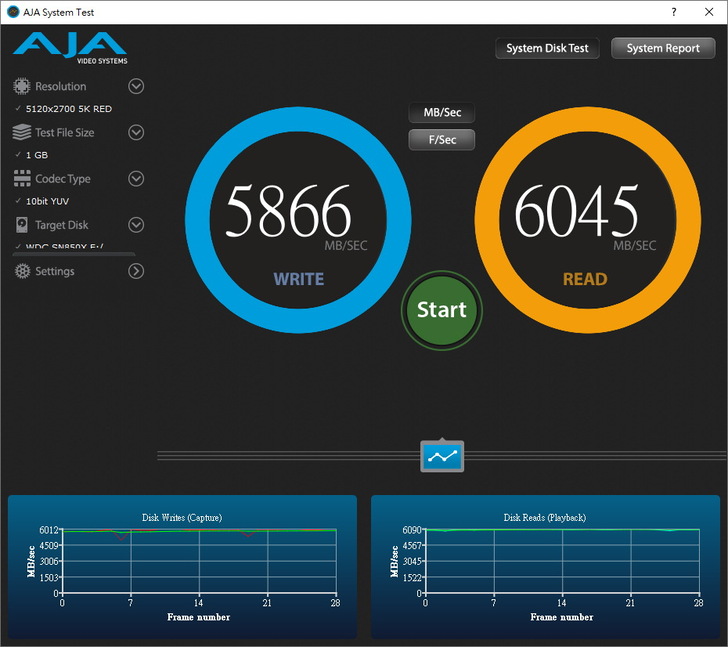728x647 pixels.
Task: Expand the Test File Size dropdown arrow
Action: pyautogui.click(x=136, y=133)
